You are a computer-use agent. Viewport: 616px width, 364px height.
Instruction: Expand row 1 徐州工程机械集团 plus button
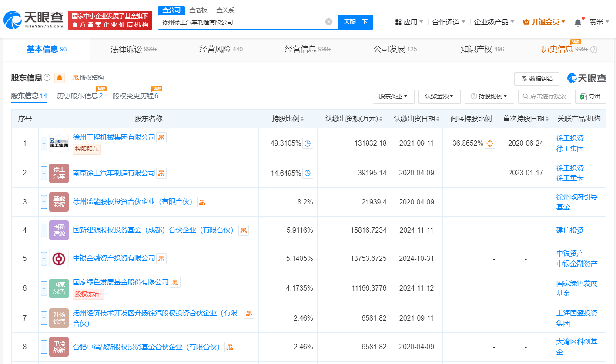point(44,143)
